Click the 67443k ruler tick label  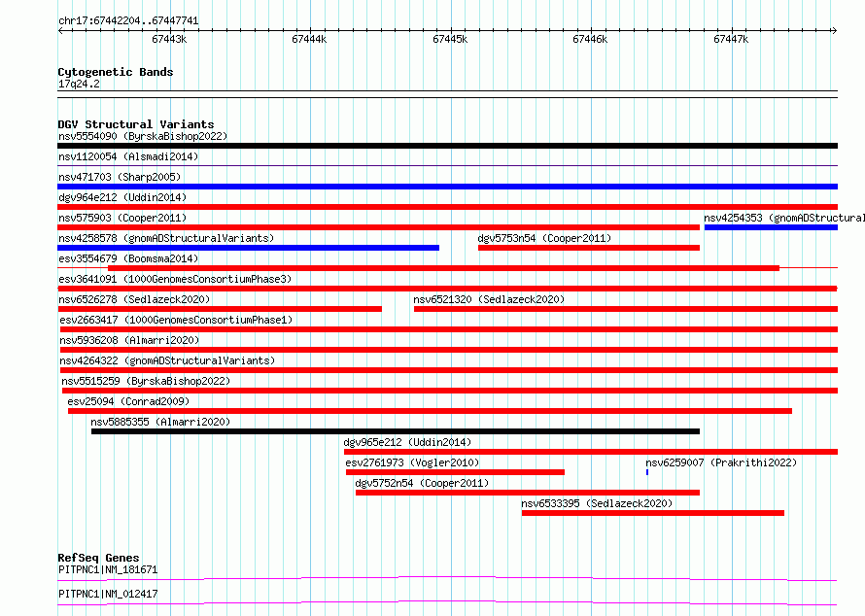[169, 39]
